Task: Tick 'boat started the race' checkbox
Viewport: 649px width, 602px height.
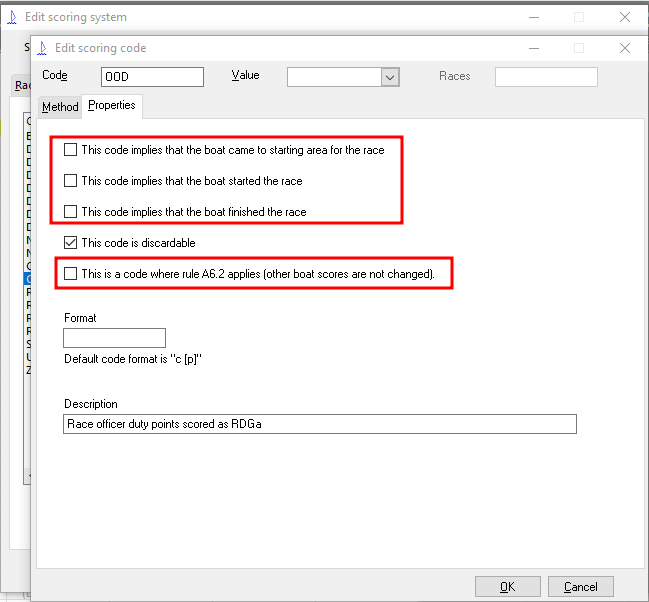Action: (70, 181)
